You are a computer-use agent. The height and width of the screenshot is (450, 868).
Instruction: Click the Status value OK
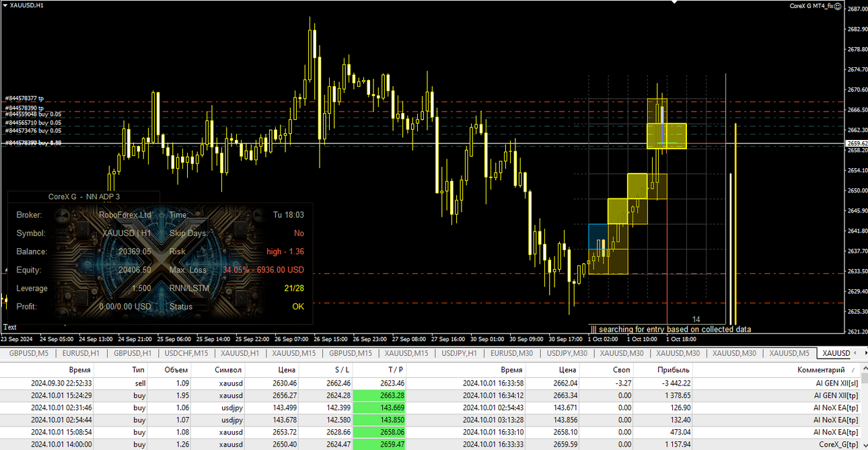point(298,306)
